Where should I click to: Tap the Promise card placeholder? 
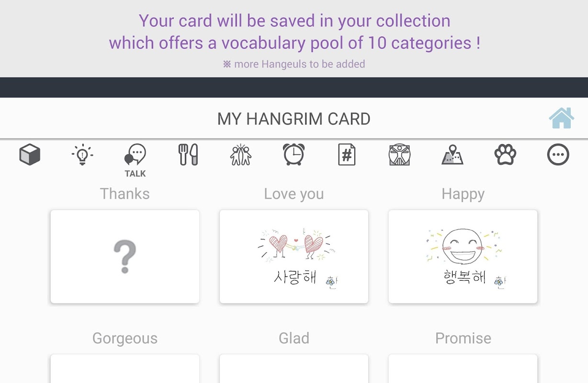463,369
